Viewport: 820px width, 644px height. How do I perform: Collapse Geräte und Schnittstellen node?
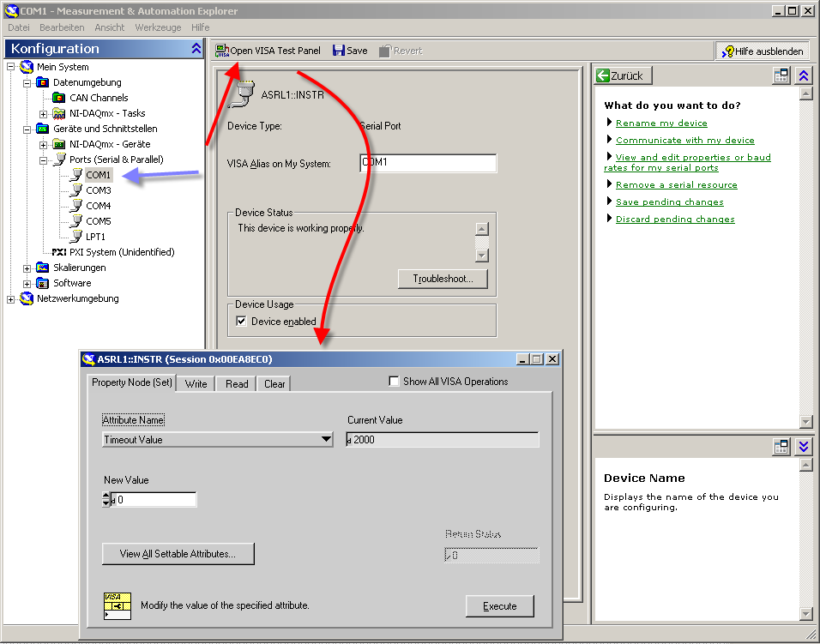27,129
